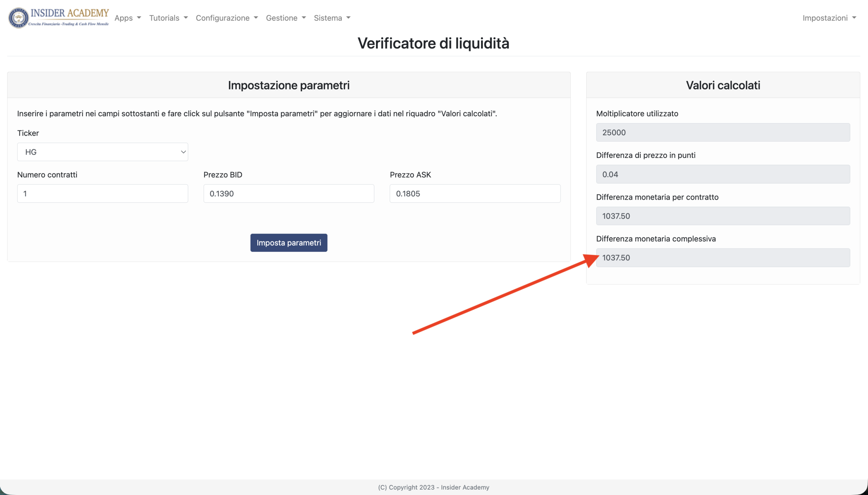Image resolution: width=868 pixels, height=495 pixels.
Task: Click the Ticker dropdown chevron
Action: coord(183,152)
